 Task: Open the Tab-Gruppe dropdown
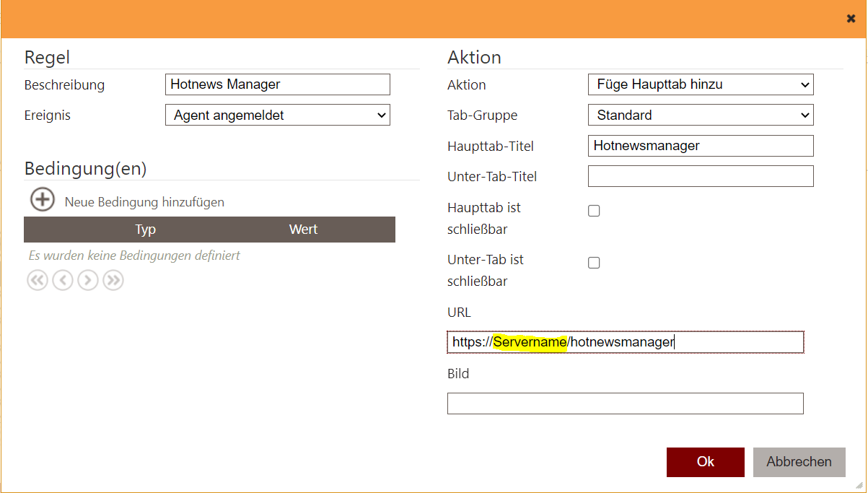[701, 115]
